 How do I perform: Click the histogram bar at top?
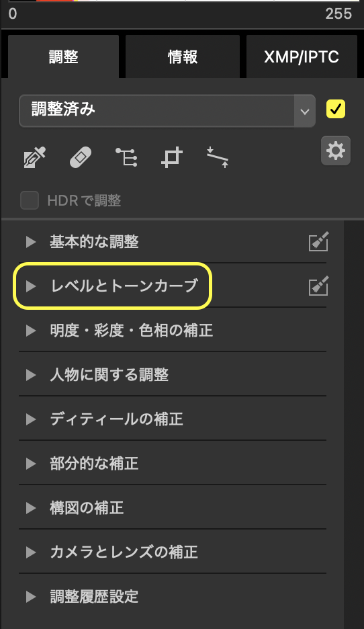[183, 1]
